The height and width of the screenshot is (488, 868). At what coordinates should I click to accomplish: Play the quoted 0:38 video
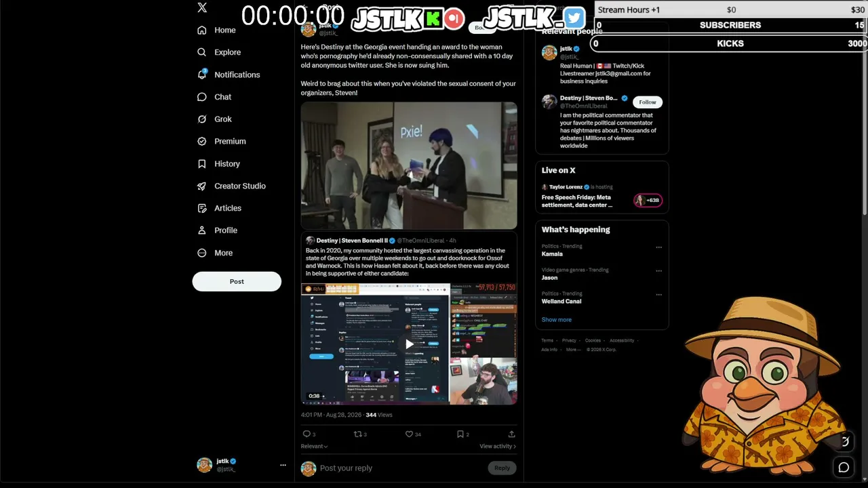pos(409,344)
